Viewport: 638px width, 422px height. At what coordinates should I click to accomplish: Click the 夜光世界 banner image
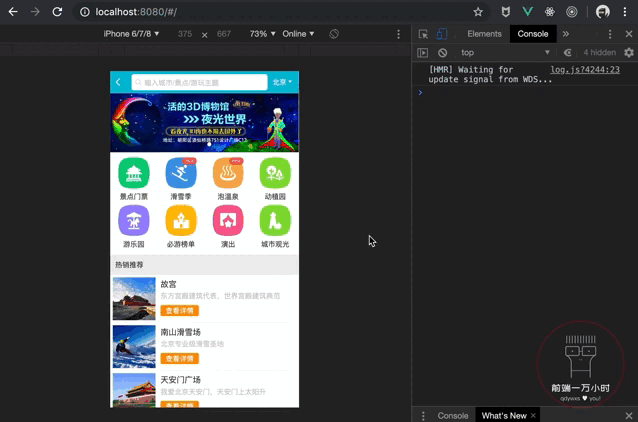[x=204, y=122]
